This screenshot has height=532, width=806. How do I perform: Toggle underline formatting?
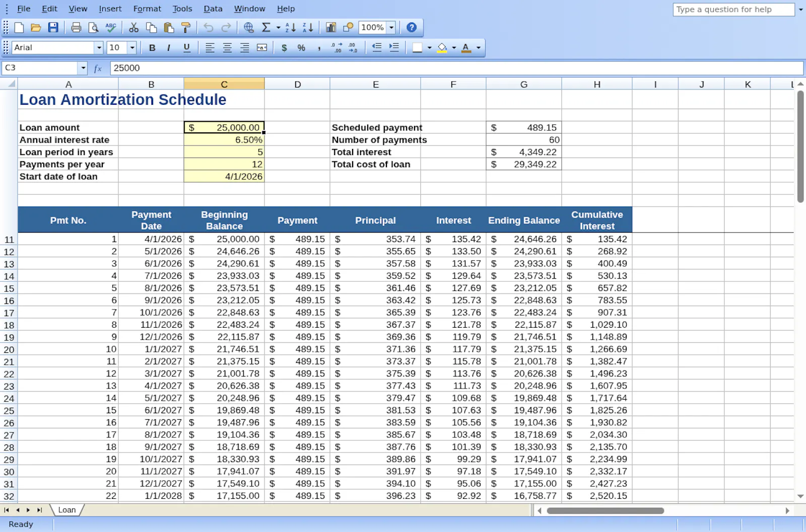(x=186, y=48)
